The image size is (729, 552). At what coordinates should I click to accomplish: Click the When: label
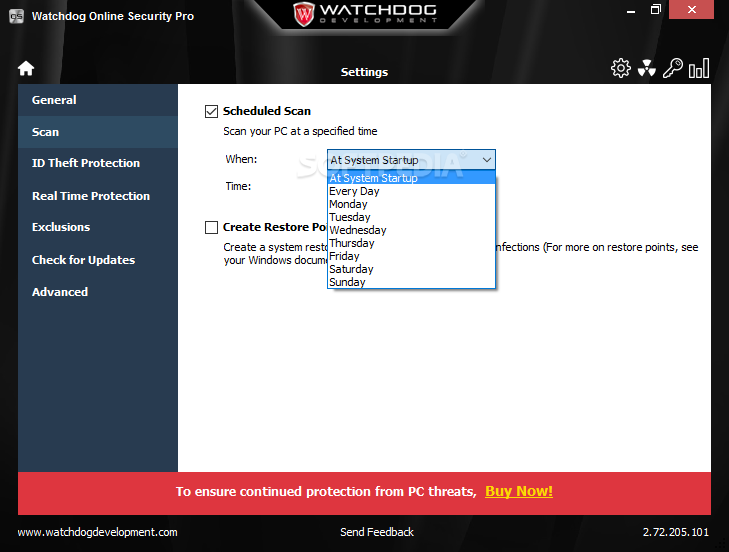tap(241, 159)
